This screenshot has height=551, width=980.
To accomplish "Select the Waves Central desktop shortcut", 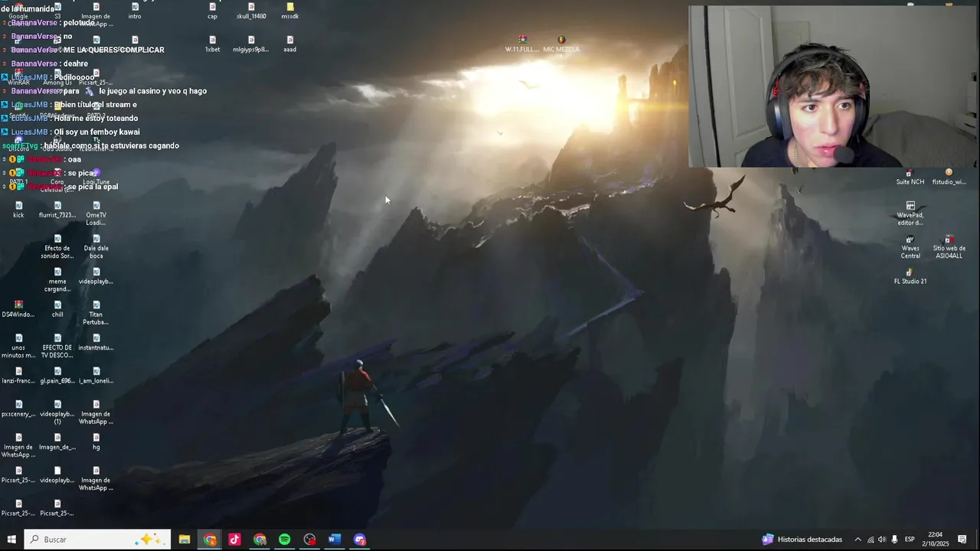I will tap(910, 247).
